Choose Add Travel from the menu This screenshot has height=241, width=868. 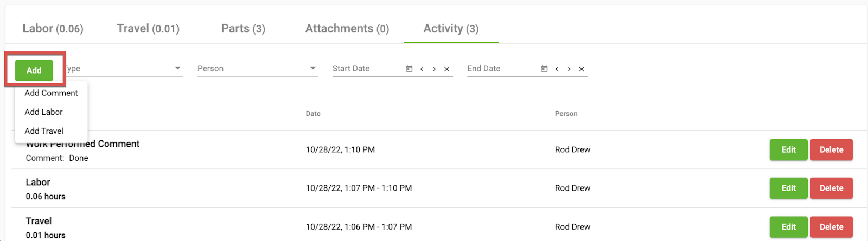[x=51, y=131]
